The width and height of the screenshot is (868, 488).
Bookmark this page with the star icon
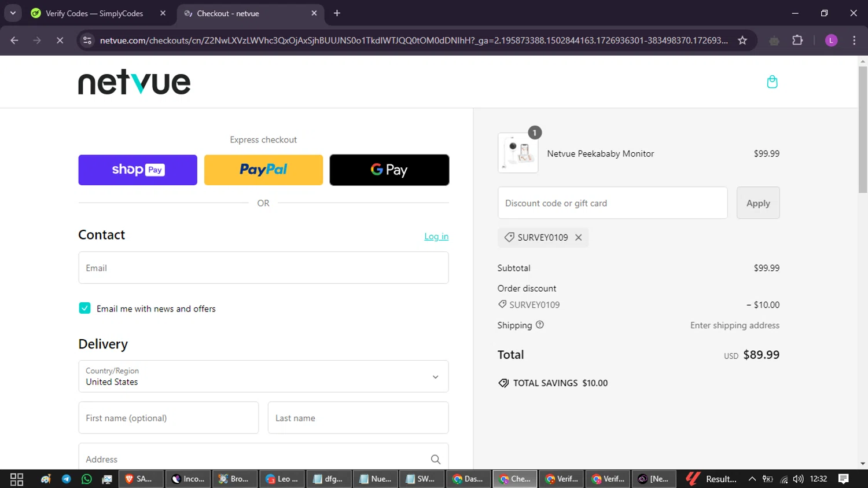[742, 40]
